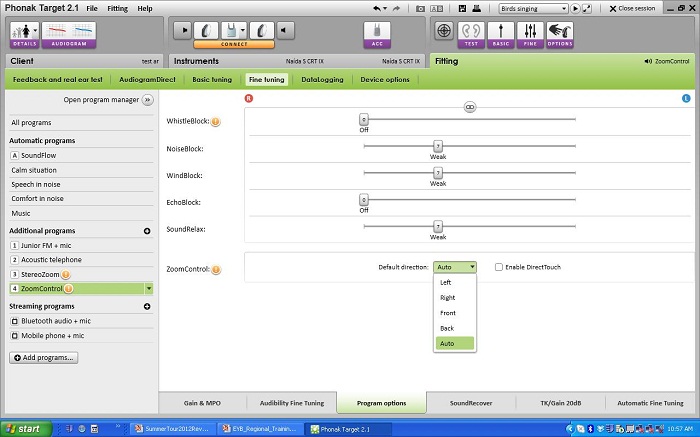Switch to Feedback and real ear test tab
This screenshot has width=700, height=437.
pyautogui.click(x=58, y=79)
